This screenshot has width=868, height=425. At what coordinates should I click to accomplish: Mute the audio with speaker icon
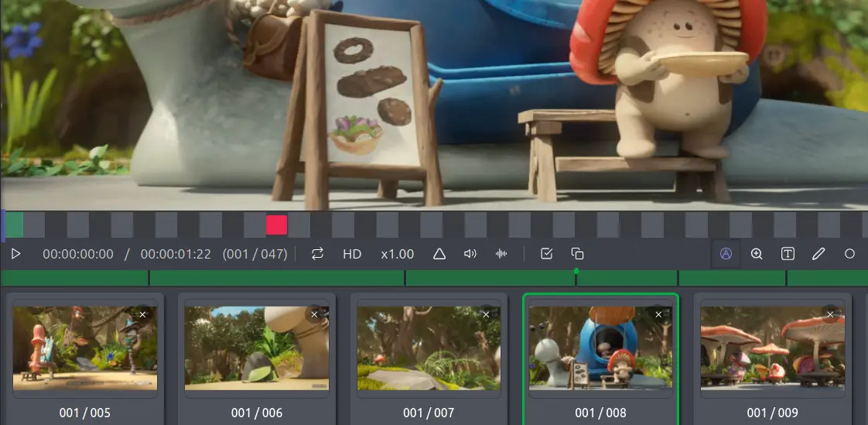pyautogui.click(x=470, y=254)
